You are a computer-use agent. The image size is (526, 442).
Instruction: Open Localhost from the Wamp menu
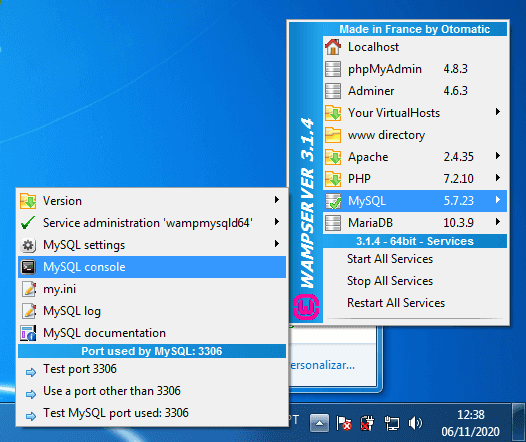coord(415,47)
